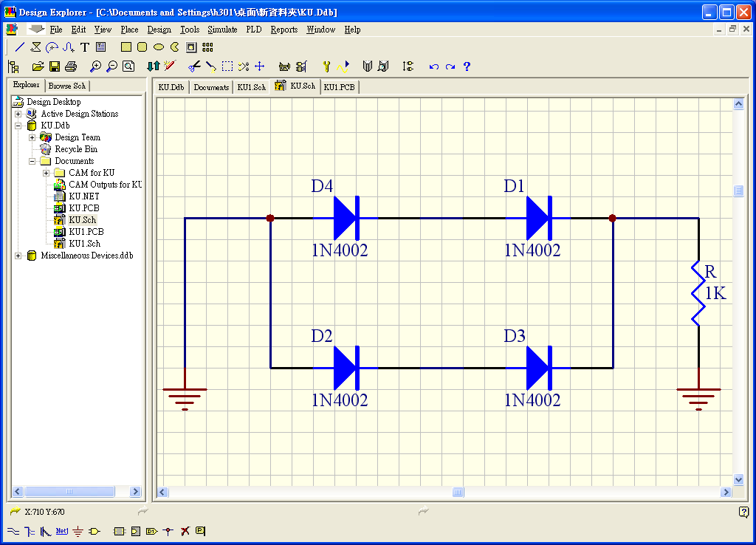The width and height of the screenshot is (756, 545).
Task: Switch to the Browse Sch panel tab
Action: pos(67,86)
